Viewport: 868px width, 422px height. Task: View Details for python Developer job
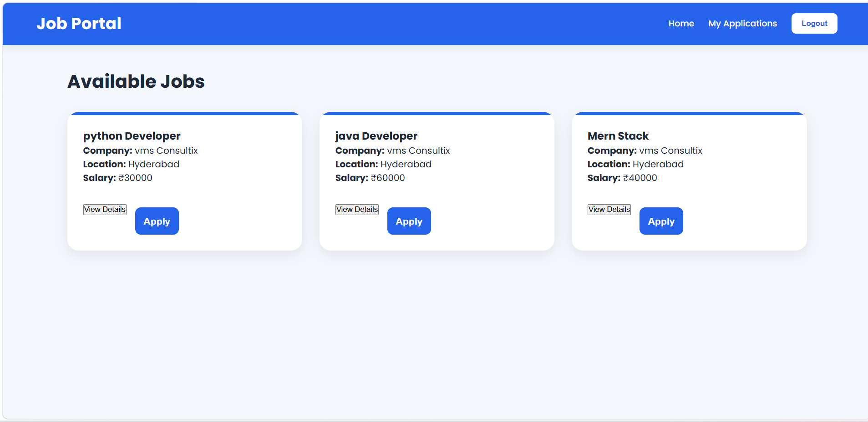click(105, 209)
